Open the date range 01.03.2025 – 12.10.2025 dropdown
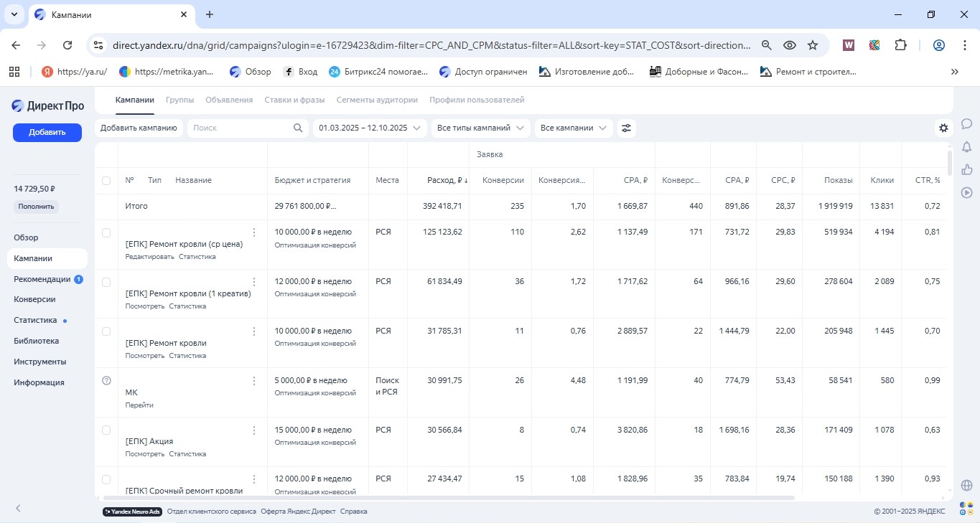 (369, 128)
